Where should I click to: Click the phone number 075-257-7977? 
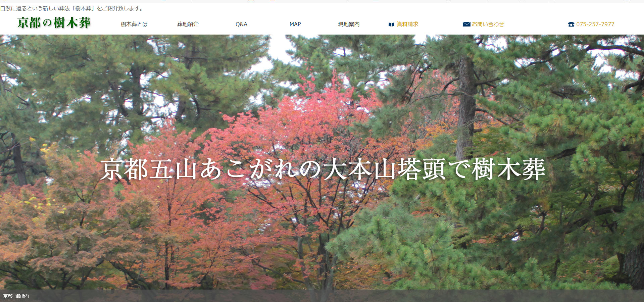point(595,24)
